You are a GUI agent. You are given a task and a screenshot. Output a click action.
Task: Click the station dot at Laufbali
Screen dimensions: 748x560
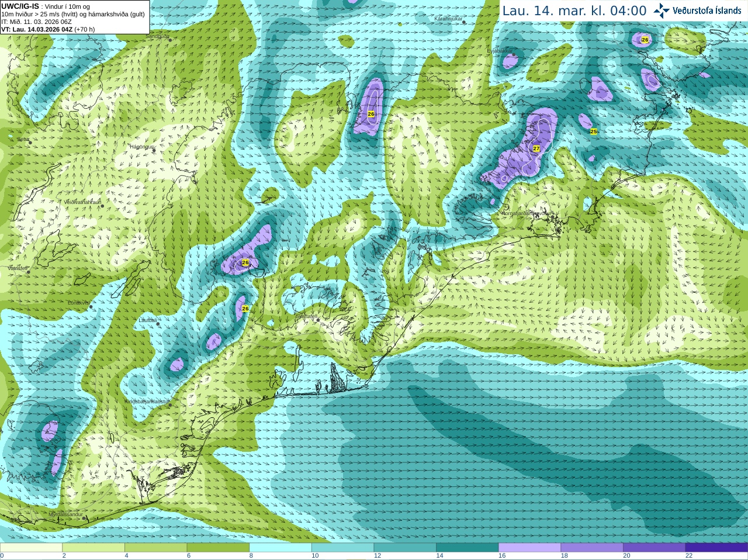(x=158, y=323)
